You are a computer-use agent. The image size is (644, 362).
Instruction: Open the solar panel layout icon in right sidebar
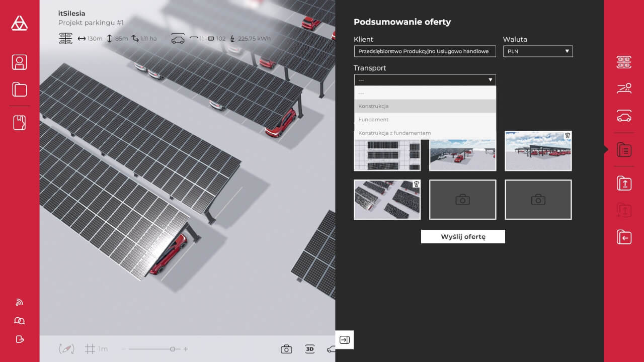(x=624, y=62)
